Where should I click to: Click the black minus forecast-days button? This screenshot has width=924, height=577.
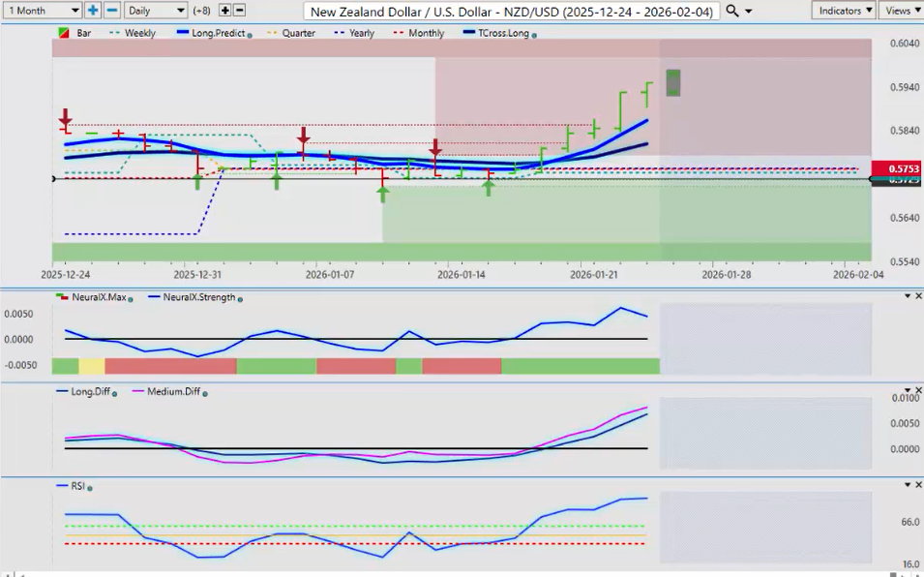pyautogui.click(x=240, y=10)
